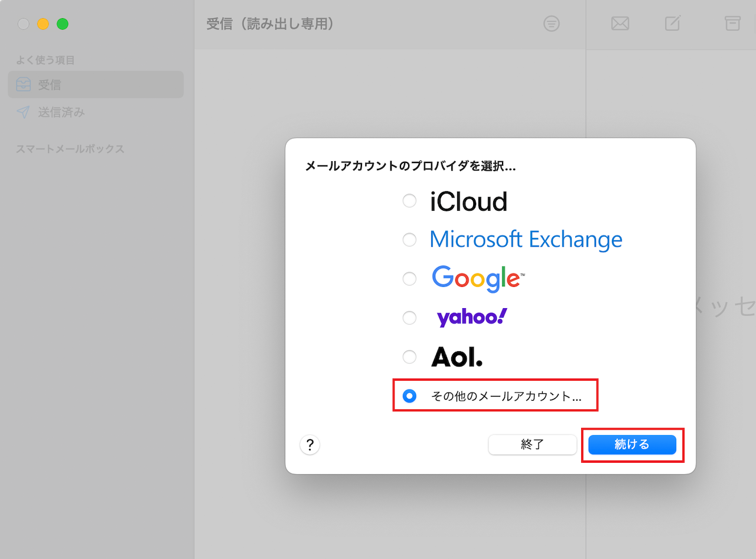Choose the yahoo! provider radio button

click(x=409, y=318)
